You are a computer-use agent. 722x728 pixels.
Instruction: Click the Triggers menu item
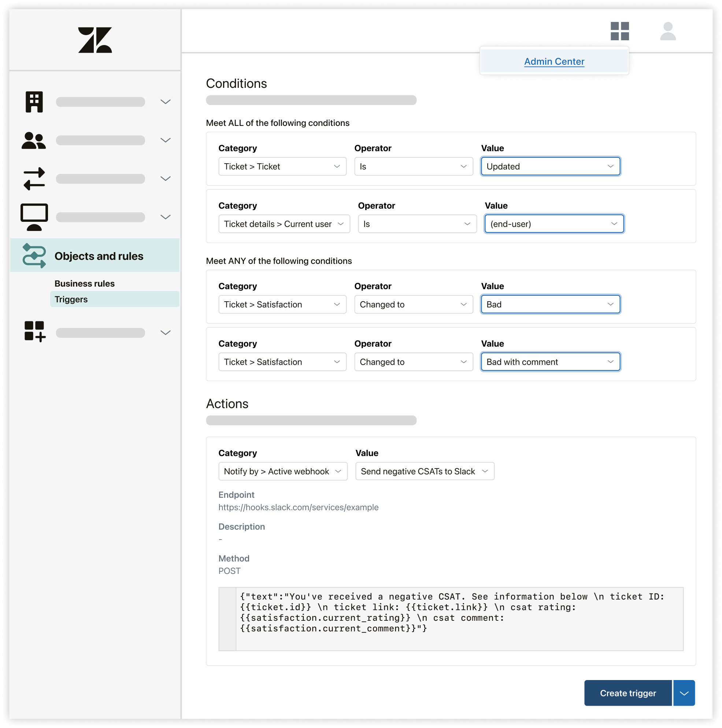click(x=71, y=299)
